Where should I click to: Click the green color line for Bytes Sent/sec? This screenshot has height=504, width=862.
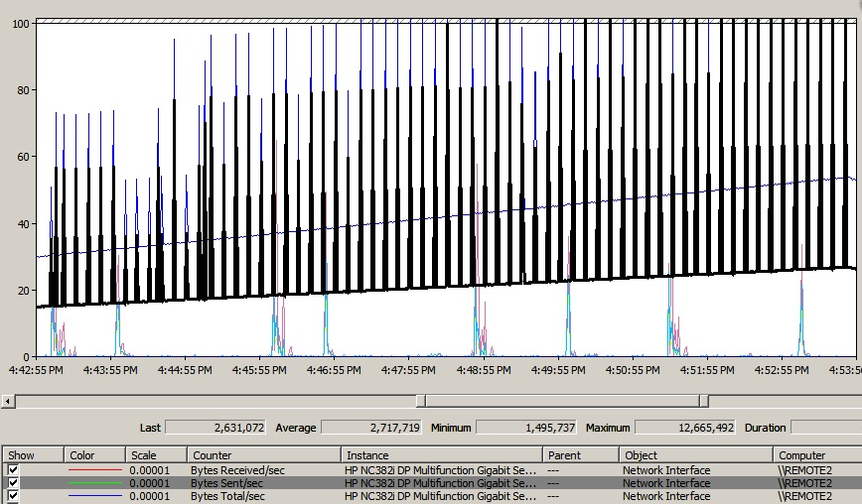[94, 483]
